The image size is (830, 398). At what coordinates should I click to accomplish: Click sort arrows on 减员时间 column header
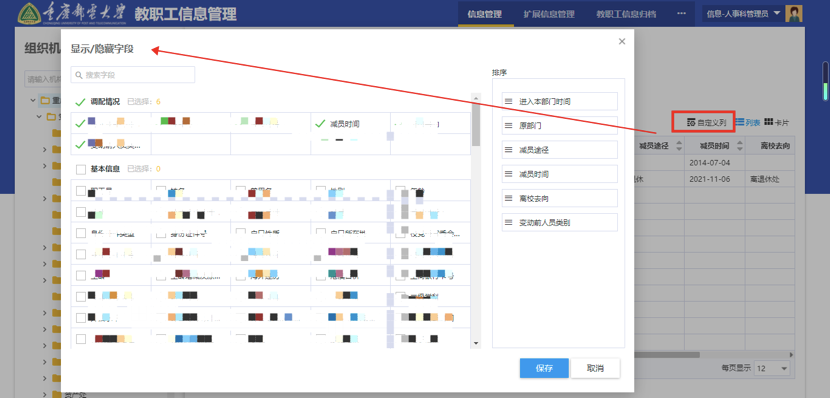click(x=740, y=146)
